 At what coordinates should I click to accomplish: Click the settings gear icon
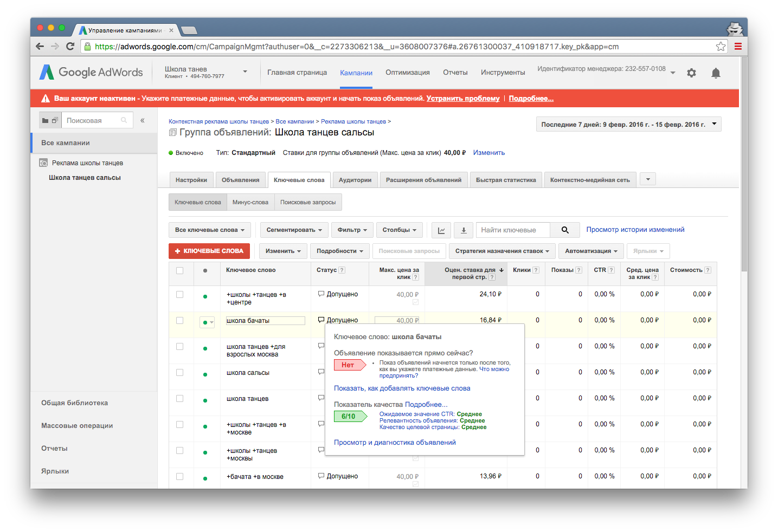pyautogui.click(x=691, y=73)
